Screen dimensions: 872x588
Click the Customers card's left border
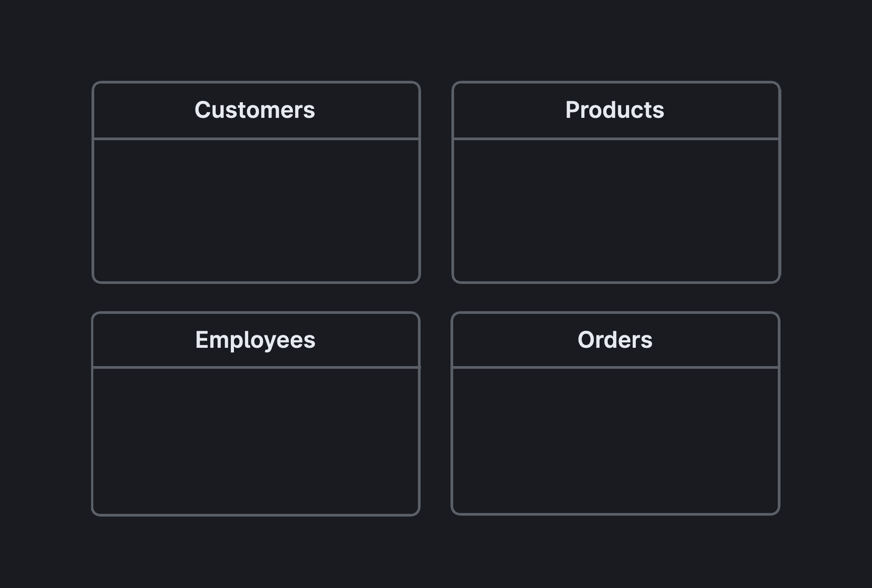93,201
